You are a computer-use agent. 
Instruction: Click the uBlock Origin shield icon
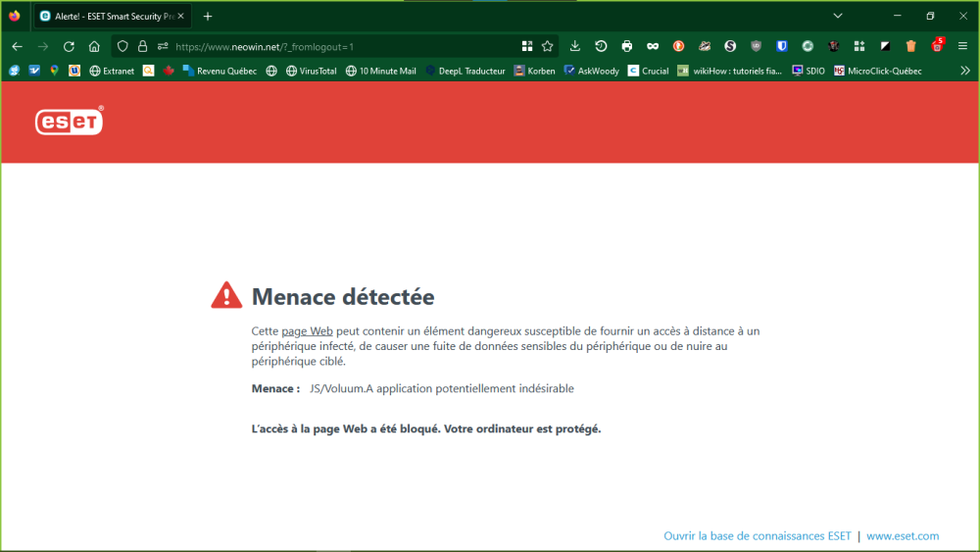[756, 46]
